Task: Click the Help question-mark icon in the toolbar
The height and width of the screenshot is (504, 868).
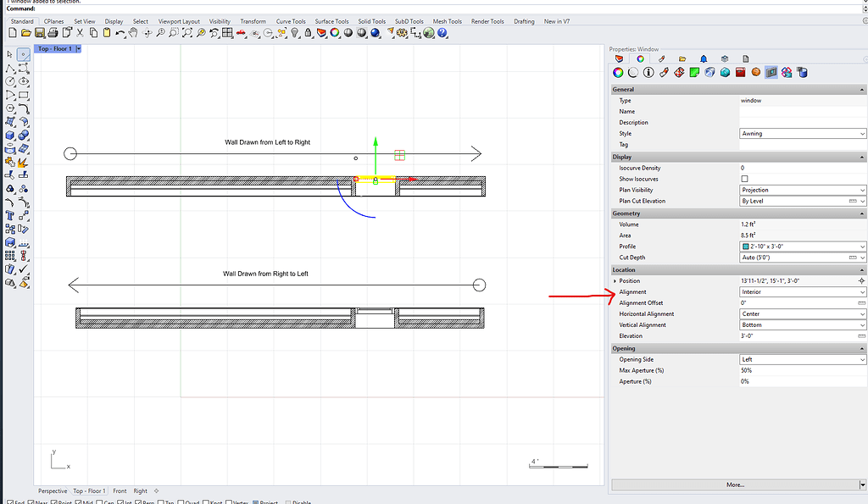Action: tap(442, 32)
